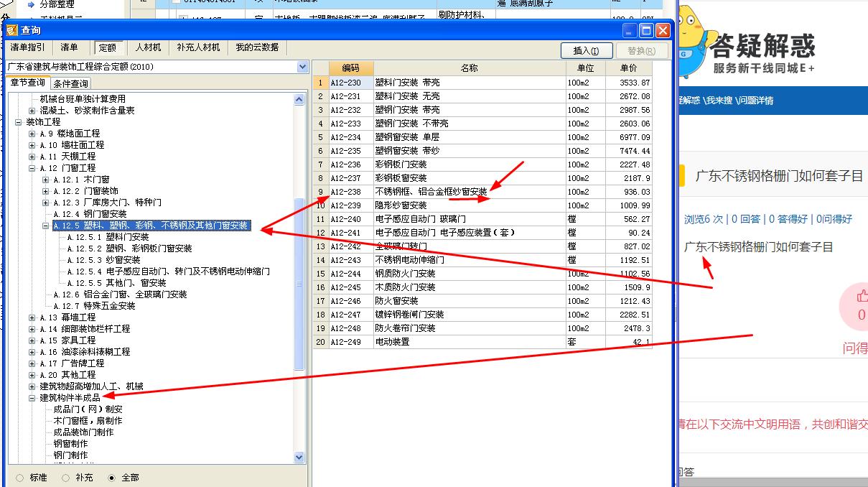Select tree item A.12.7 特殊五金安装
868x487 pixels.
[94, 306]
